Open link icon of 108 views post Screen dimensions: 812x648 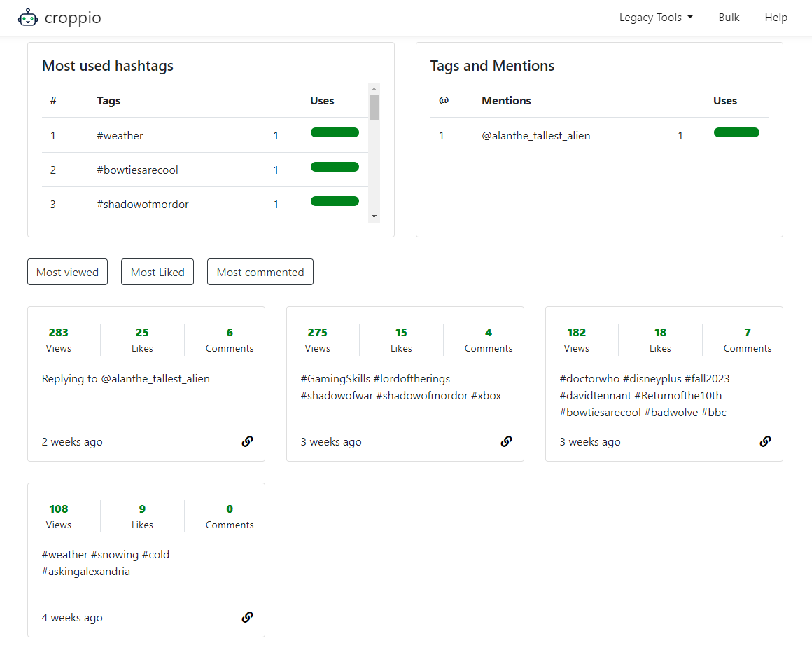(248, 617)
